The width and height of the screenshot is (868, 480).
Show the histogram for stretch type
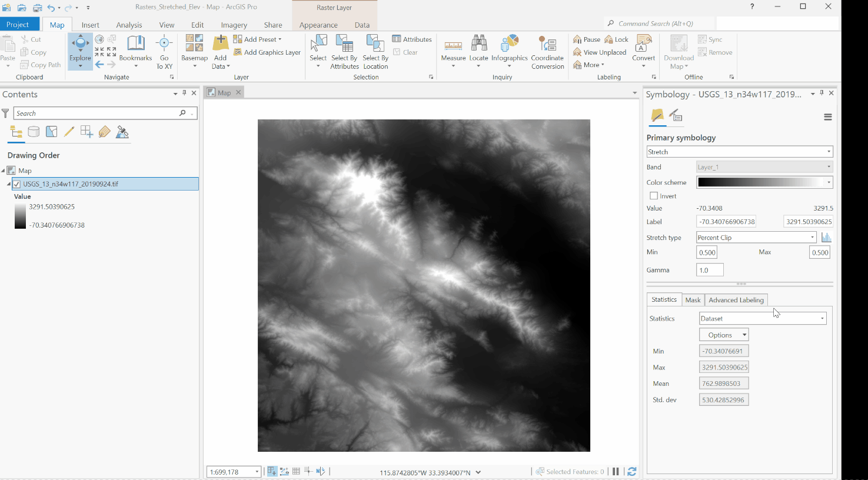point(826,238)
